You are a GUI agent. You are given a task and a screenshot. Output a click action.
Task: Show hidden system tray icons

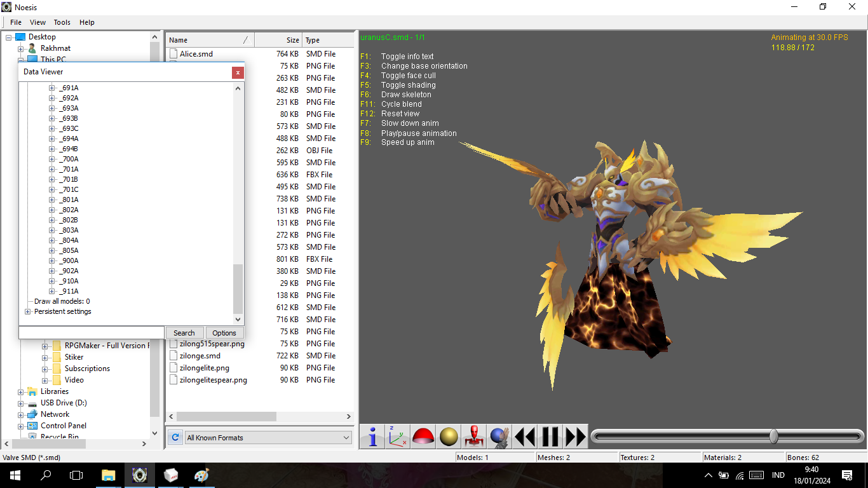(x=709, y=475)
